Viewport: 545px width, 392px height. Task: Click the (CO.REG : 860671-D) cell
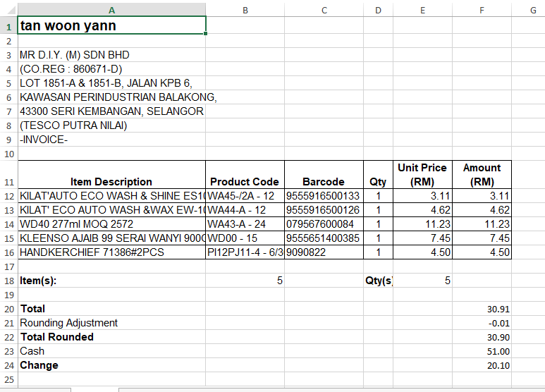[x=111, y=69]
